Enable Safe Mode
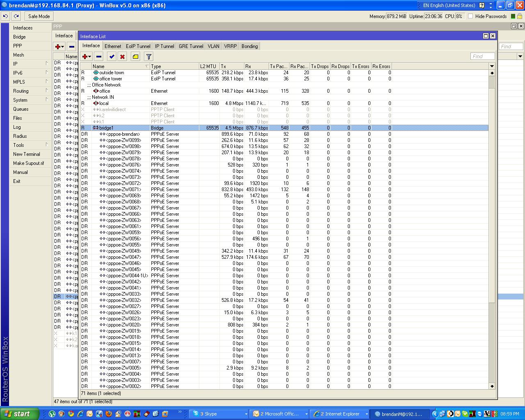This screenshot has height=420, width=525. click(x=39, y=16)
